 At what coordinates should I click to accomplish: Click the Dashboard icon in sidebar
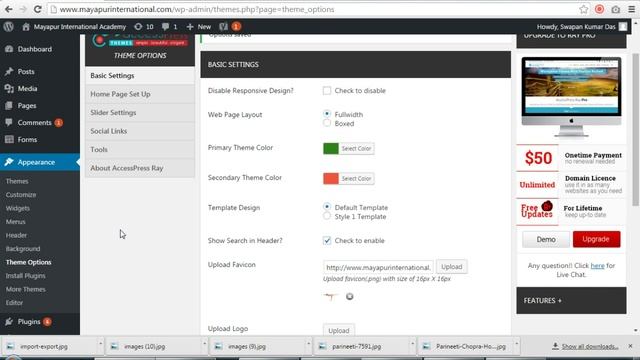(9, 49)
